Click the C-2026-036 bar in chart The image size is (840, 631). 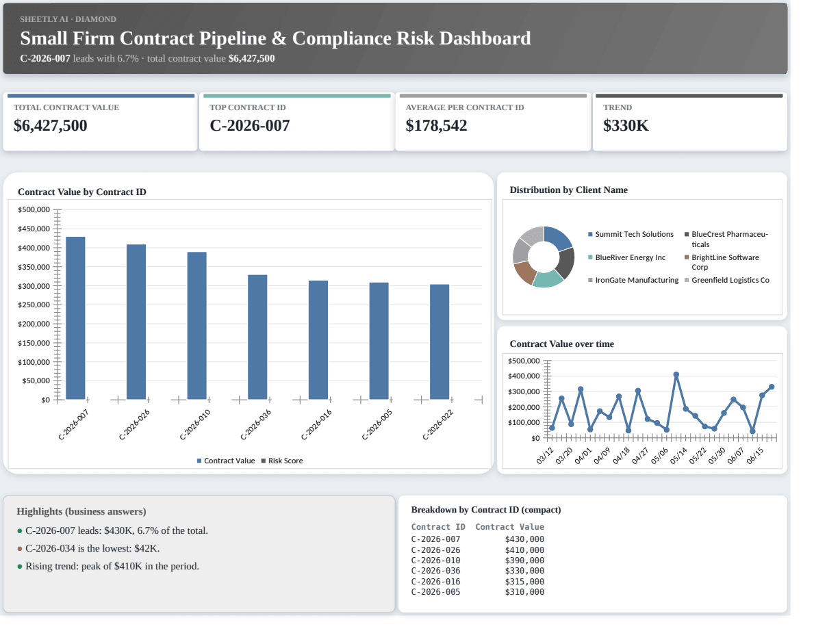tap(257, 337)
